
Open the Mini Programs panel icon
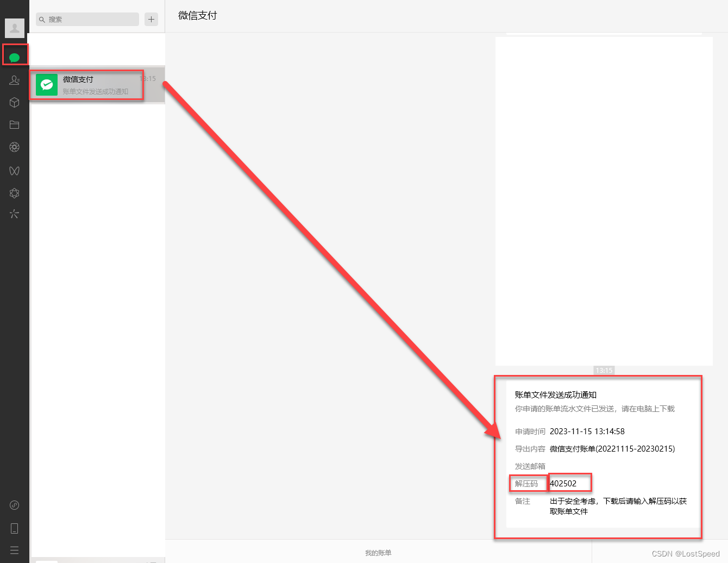[15, 505]
